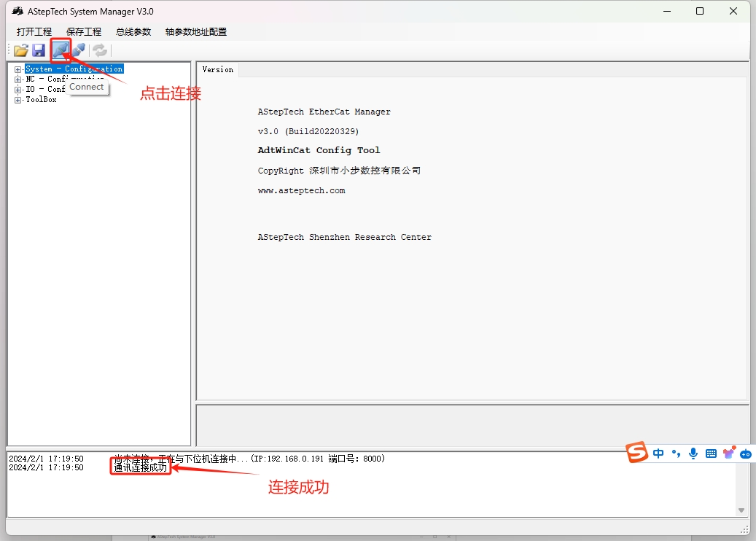Close the AStepTech System Manager window
Screen dimensions: 756x541
point(733,11)
